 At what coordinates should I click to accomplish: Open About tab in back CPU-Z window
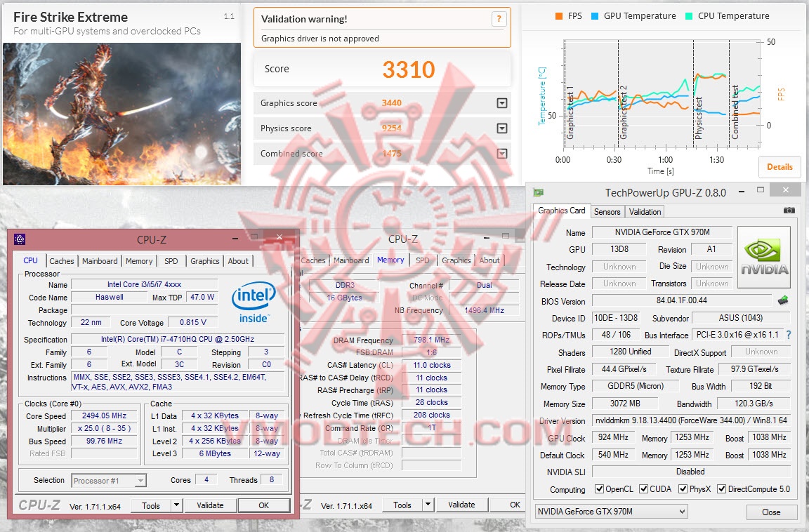tap(489, 260)
